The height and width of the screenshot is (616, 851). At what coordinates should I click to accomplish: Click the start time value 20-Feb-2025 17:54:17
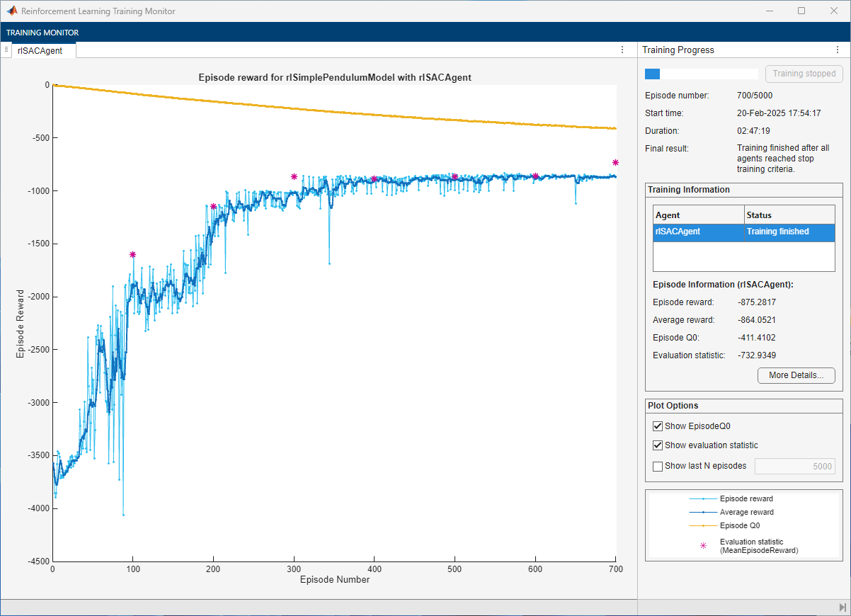779,113
